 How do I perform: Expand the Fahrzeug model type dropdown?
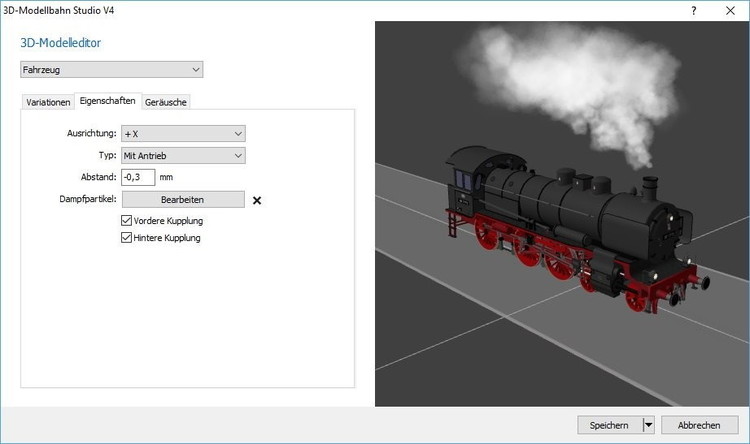coord(111,70)
